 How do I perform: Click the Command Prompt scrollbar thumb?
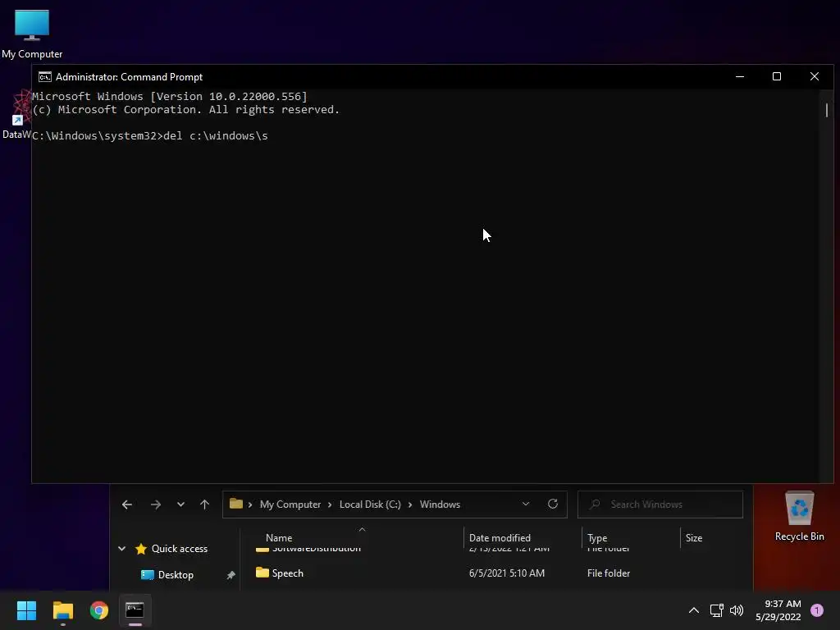click(827, 110)
